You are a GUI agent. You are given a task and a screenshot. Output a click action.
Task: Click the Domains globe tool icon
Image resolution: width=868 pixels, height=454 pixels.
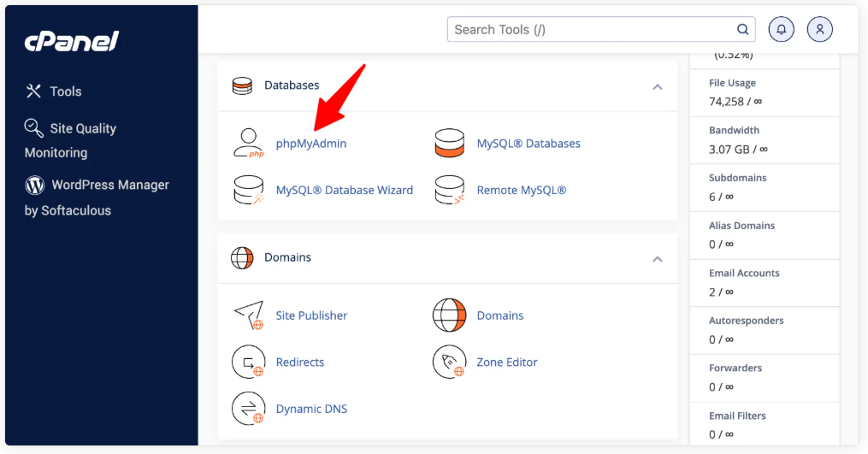click(x=449, y=315)
